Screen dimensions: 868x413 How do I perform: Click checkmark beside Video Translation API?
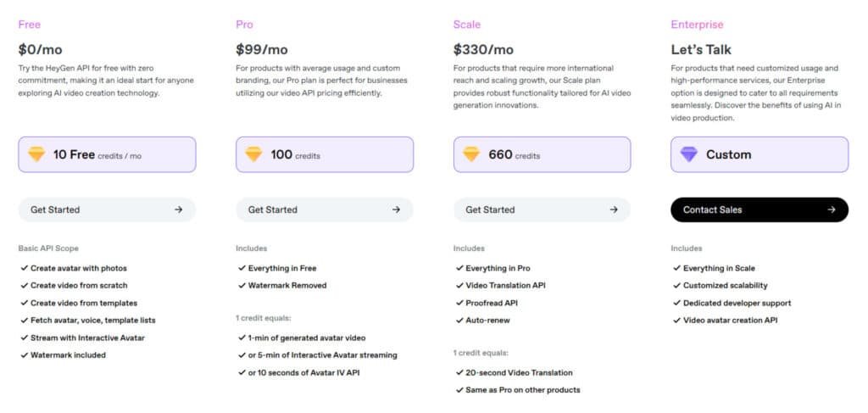pos(459,285)
